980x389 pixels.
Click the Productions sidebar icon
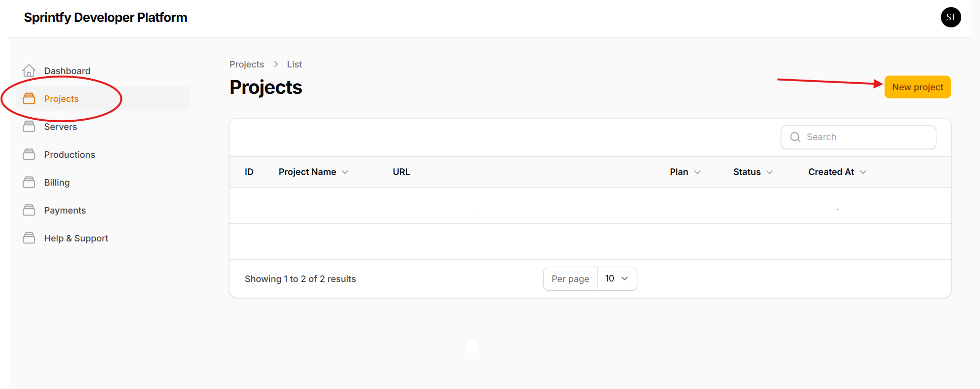pos(29,154)
